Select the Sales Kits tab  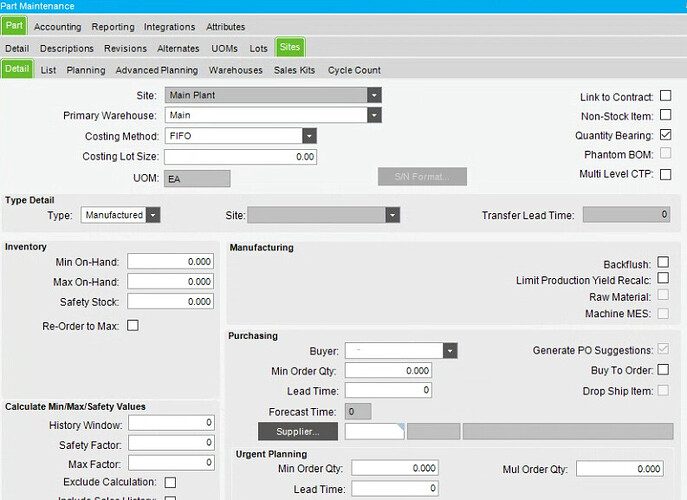294,70
